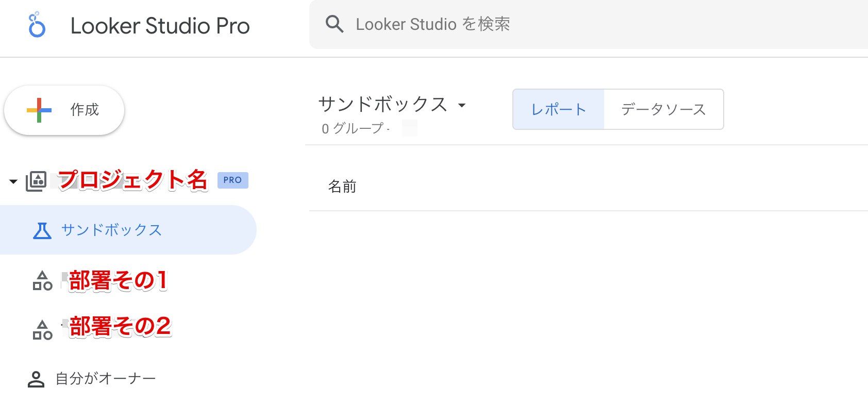
Task: Expand the 部署その1 workspace entry
Action: (x=116, y=281)
